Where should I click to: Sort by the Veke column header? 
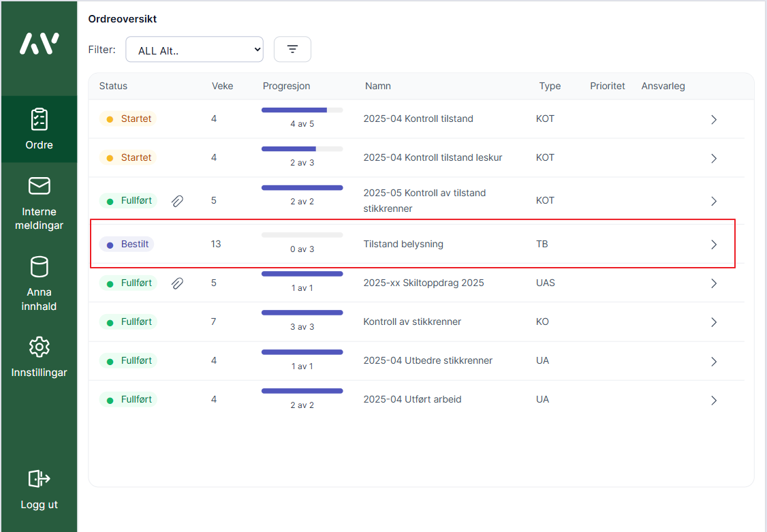(222, 86)
